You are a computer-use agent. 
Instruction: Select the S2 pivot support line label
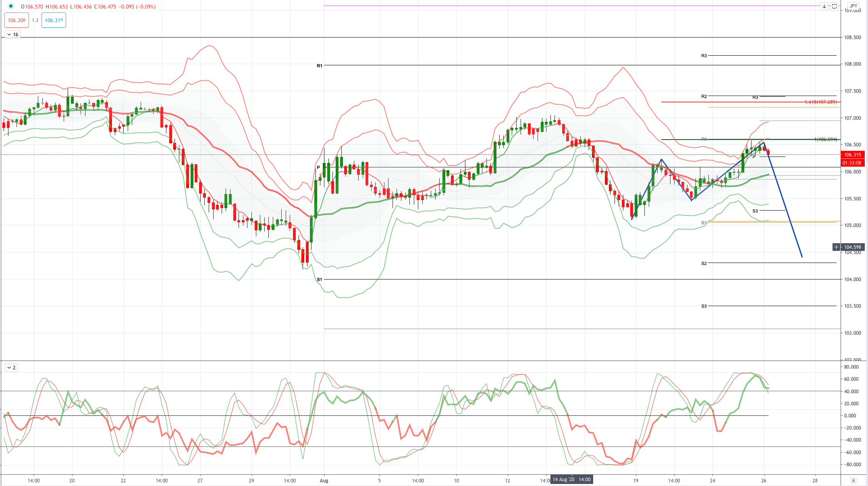point(704,263)
